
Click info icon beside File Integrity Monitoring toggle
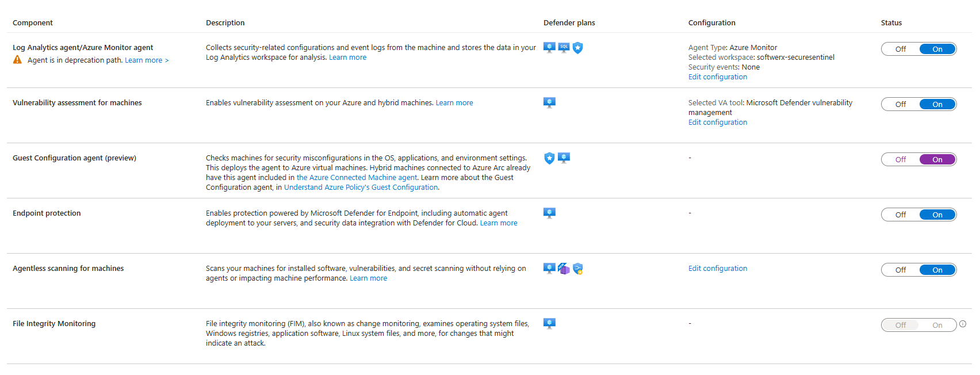tap(963, 324)
